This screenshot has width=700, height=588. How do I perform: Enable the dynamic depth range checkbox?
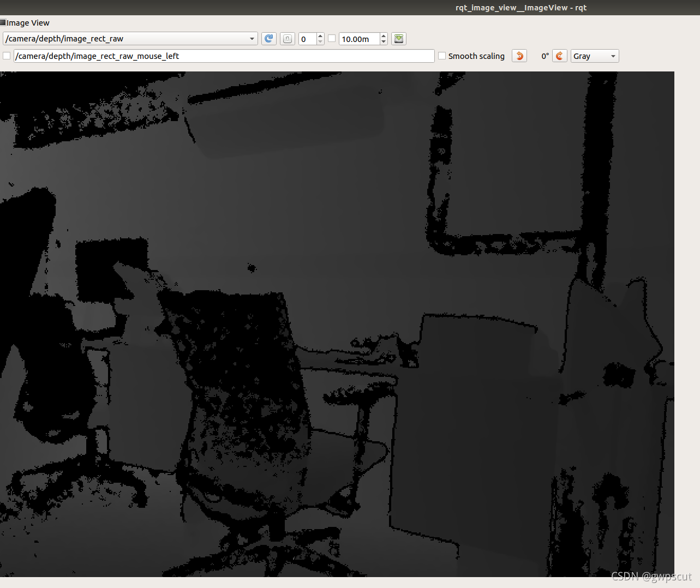click(332, 38)
